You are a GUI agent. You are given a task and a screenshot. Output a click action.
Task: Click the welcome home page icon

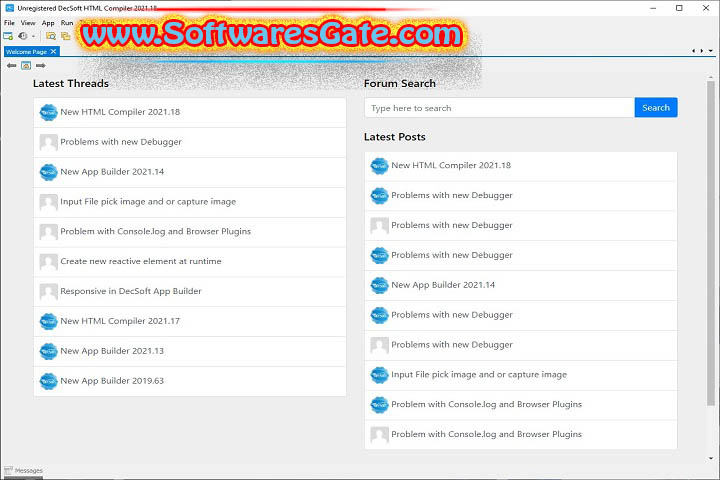pyautogui.click(x=26, y=66)
